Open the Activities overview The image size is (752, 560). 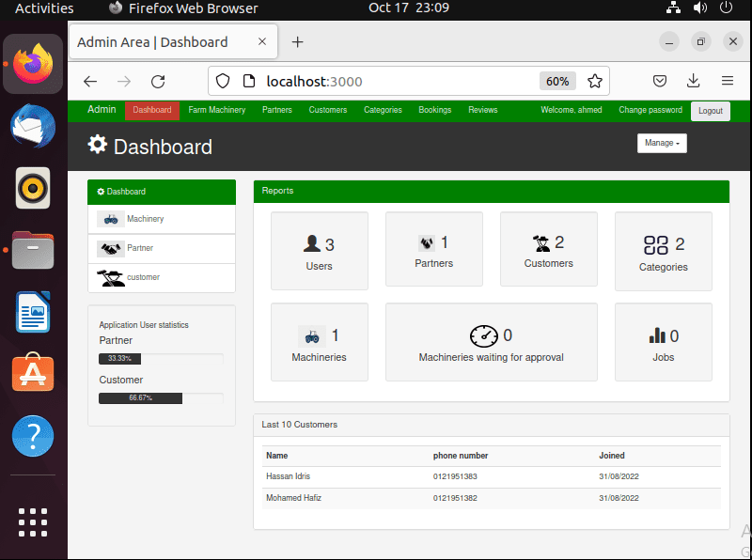pos(44,8)
